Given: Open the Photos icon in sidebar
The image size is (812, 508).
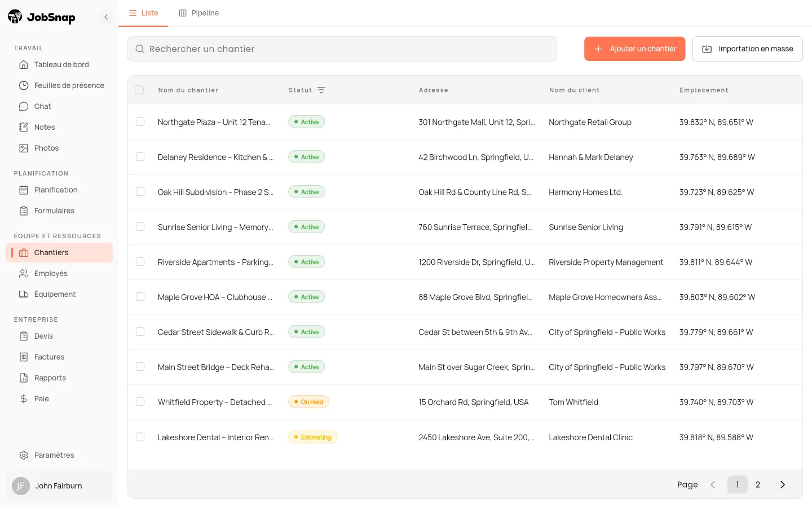Looking at the screenshot, I should pyautogui.click(x=24, y=148).
